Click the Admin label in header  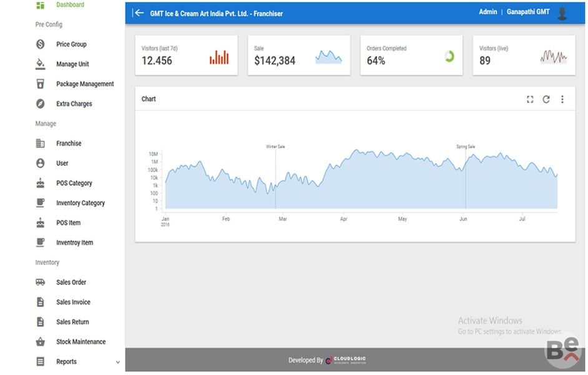[x=488, y=12]
